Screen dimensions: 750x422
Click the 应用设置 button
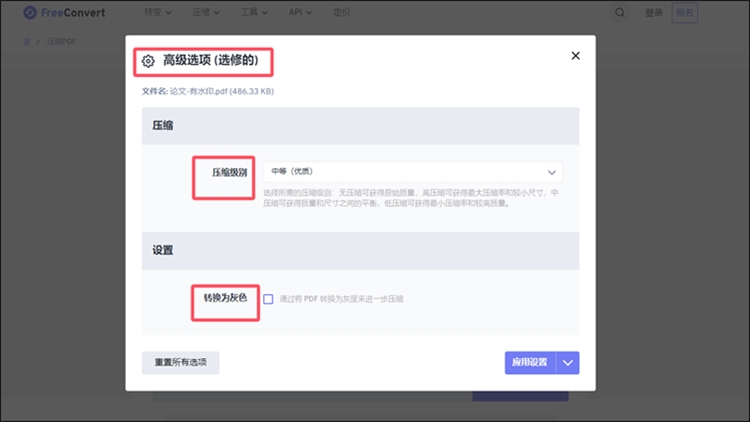pos(530,363)
